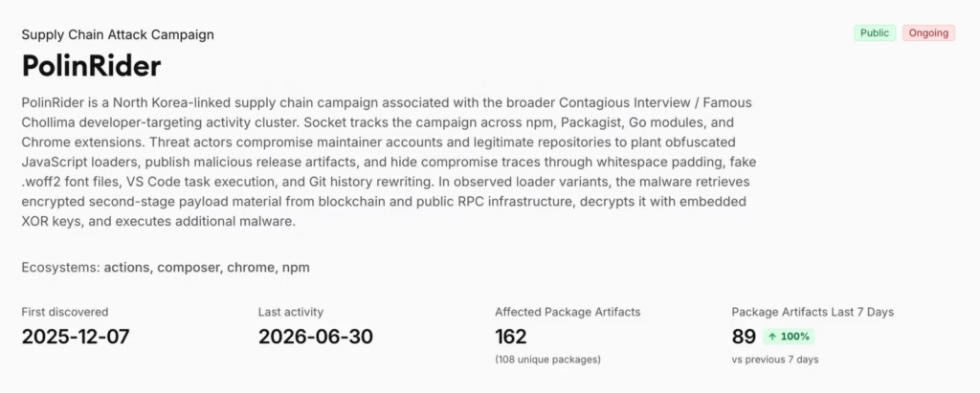The image size is (980, 393).
Task: Click the Ecosystems label text
Action: pyautogui.click(x=60, y=268)
